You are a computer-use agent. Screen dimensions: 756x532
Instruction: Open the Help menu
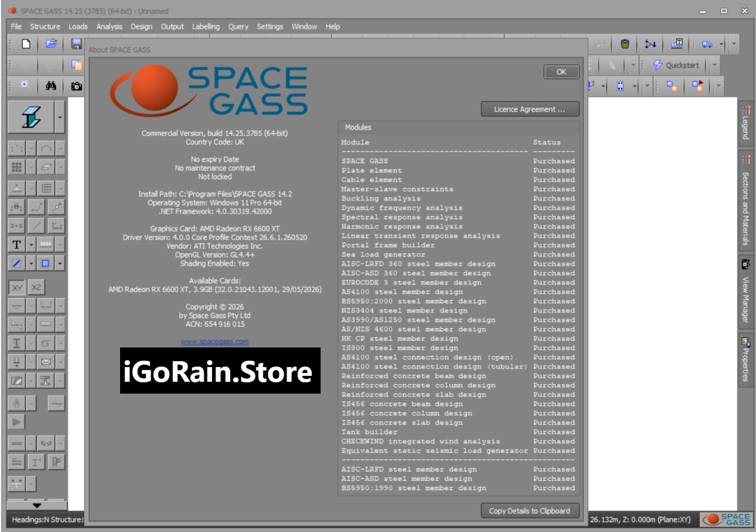[x=332, y=27]
